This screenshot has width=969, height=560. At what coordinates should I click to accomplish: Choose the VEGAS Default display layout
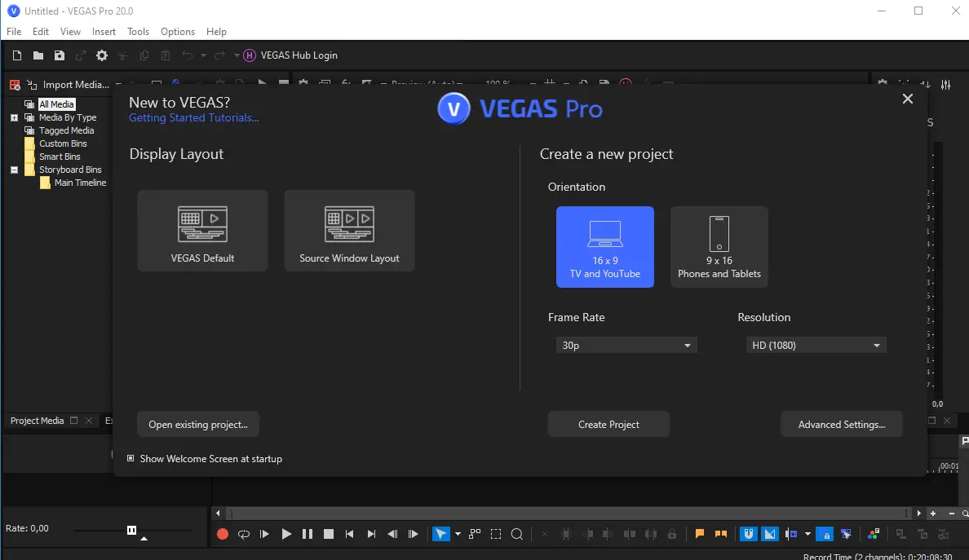(x=203, y=231)
